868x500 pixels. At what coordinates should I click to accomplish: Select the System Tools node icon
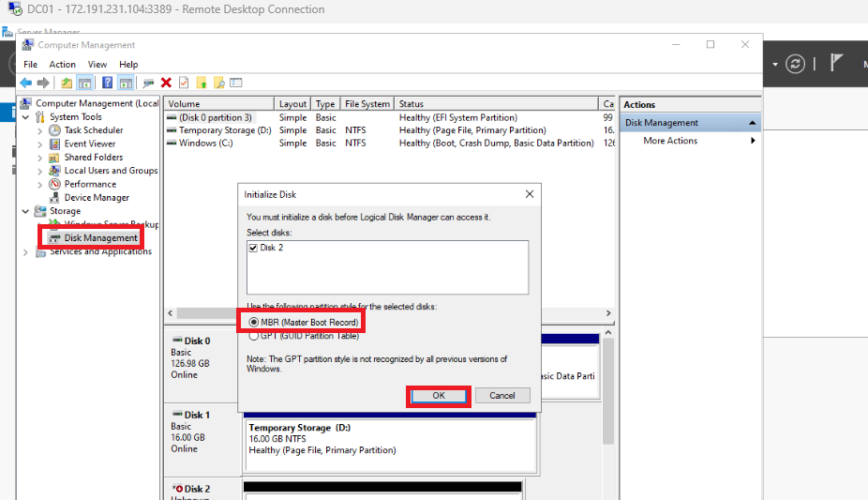(40, 117)
